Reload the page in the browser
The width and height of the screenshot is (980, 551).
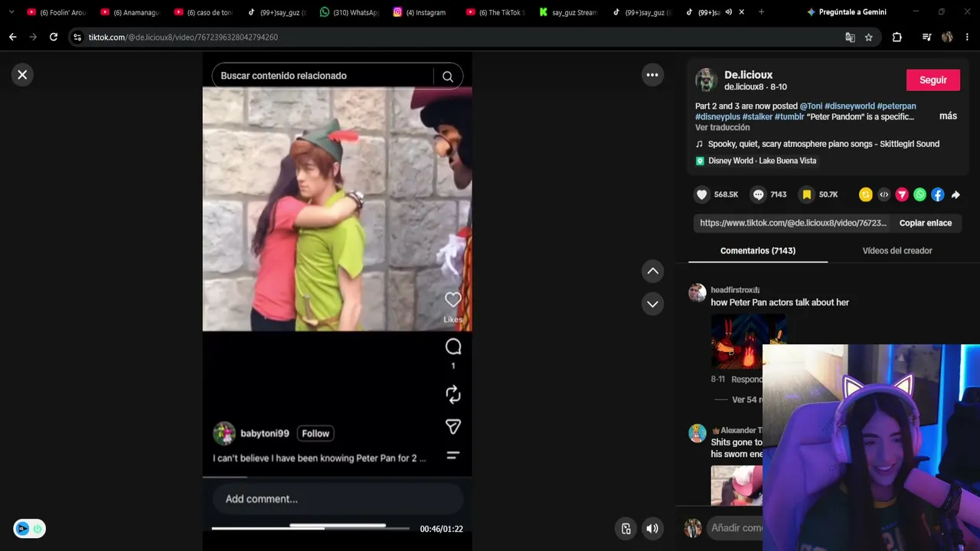pyautogui.click(x=54, y=37)
